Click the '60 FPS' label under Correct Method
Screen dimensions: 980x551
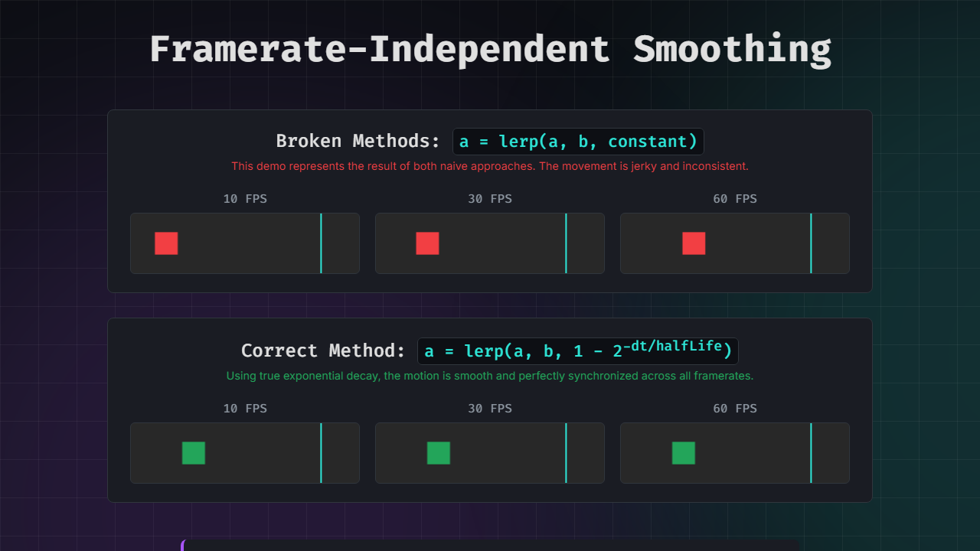tap(735, 409)
